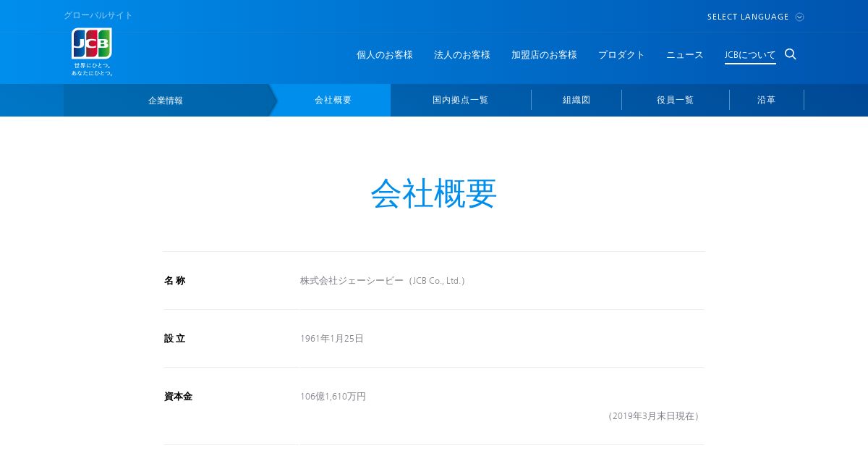The height and width of the screenshot is (456, 868).
Task: Open the プロダクト menu
Action: [621, 55]
